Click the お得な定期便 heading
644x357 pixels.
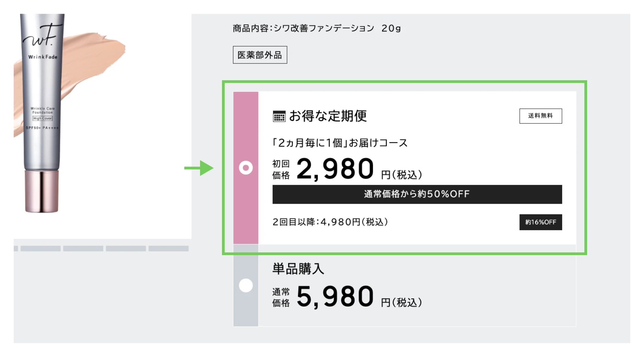tap(328, 116)
